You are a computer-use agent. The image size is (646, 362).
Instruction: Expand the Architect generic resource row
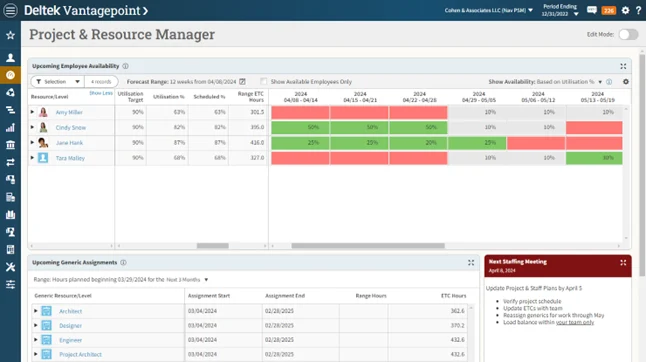pyautogui.click(x=35, y=311)
